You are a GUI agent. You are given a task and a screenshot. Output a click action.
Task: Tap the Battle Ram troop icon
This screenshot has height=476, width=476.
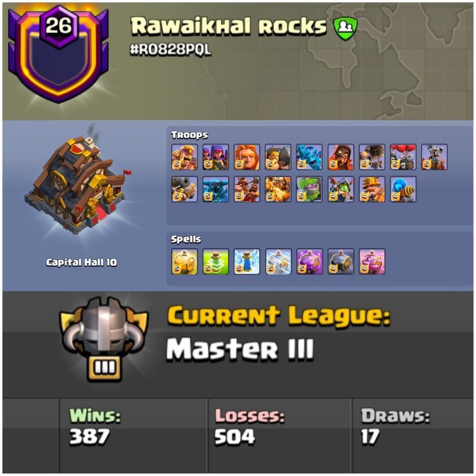tap(278, 157)
